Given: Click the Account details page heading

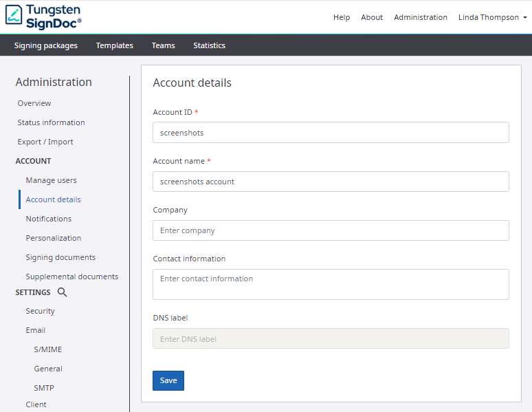Looking at the screenshot, I should tap(192, 83).
